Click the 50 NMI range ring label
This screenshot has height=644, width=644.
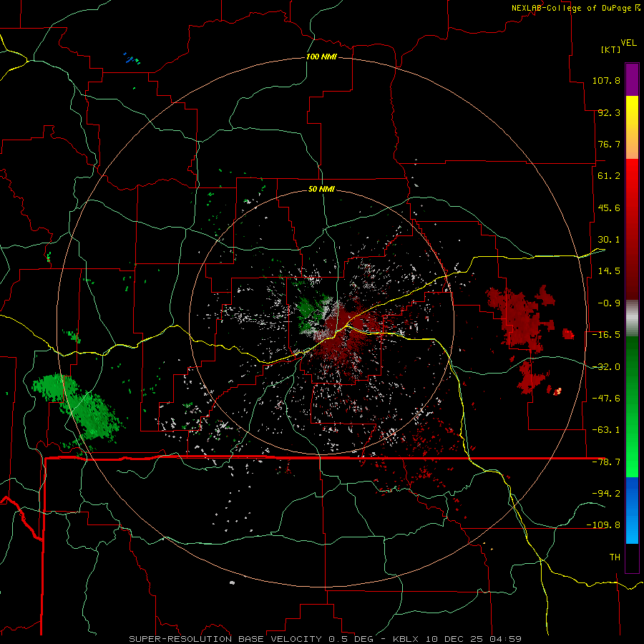[321, 190]
